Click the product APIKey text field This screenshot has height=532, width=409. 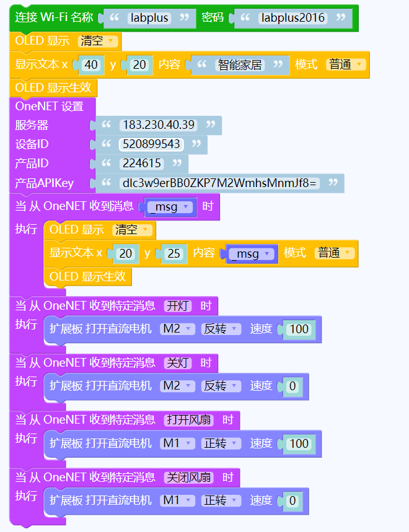click(x=219, y=183)
